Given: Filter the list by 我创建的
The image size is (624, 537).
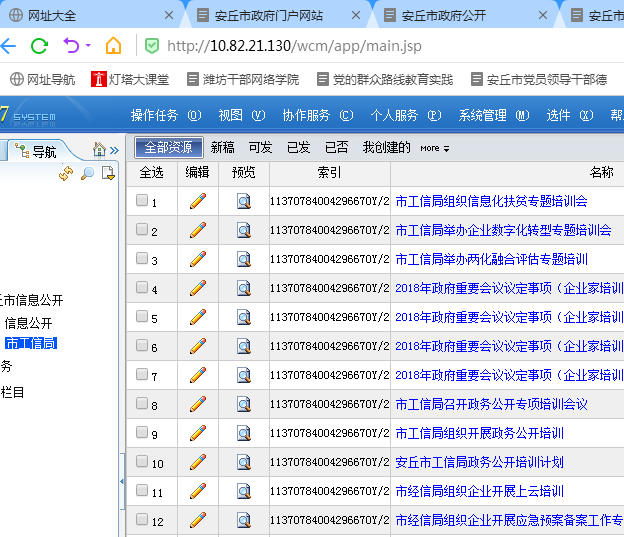Looking at the screenshot, I should click(x=386, y=147).
